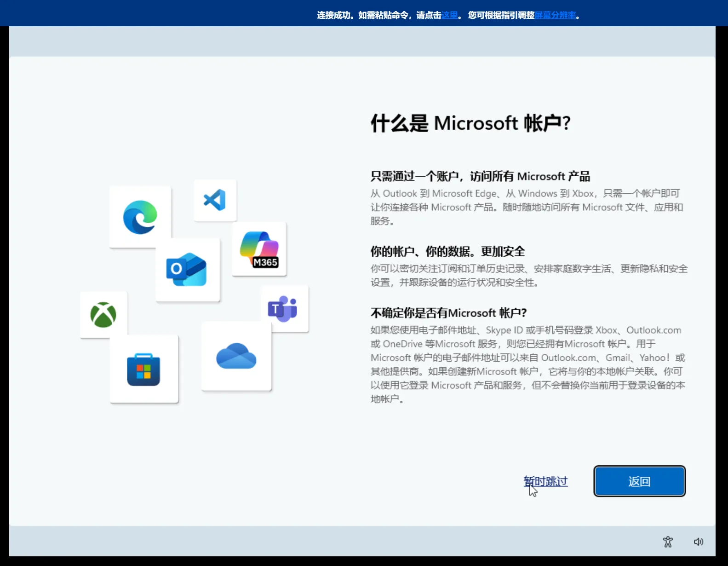Viewport: 728px width, 566px height.
Task: Click the Xbox icon tile
Action: (x=103, y=315)
